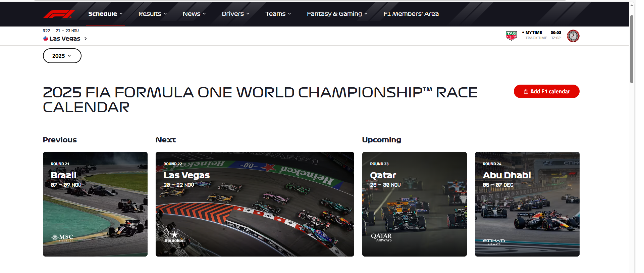Open the 2025 season year dropdown
This screenshot has height=273, width=644.
pyautogui.click(x=62, y=56)
